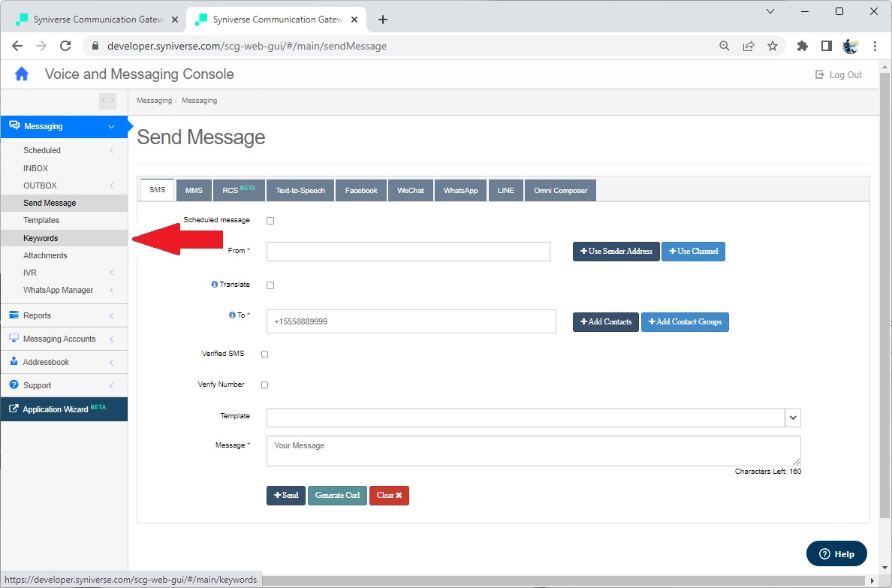Enable the Verify Number checkbox

coord(264,384)
